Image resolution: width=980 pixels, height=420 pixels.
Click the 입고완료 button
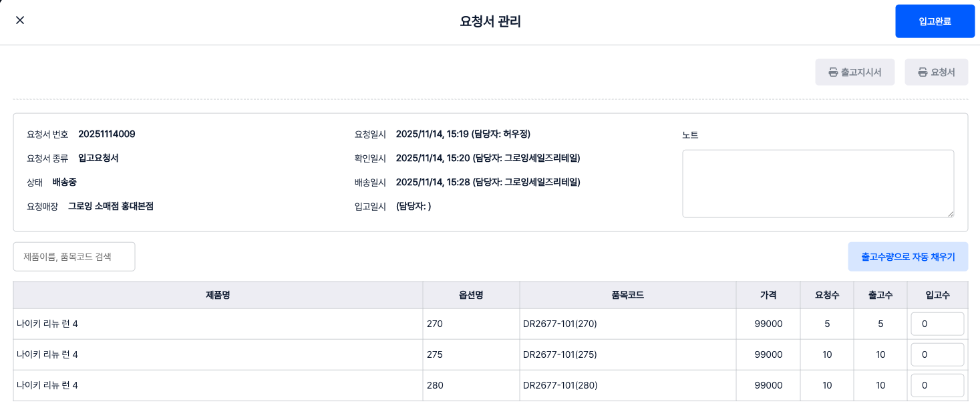coord(935,21)
